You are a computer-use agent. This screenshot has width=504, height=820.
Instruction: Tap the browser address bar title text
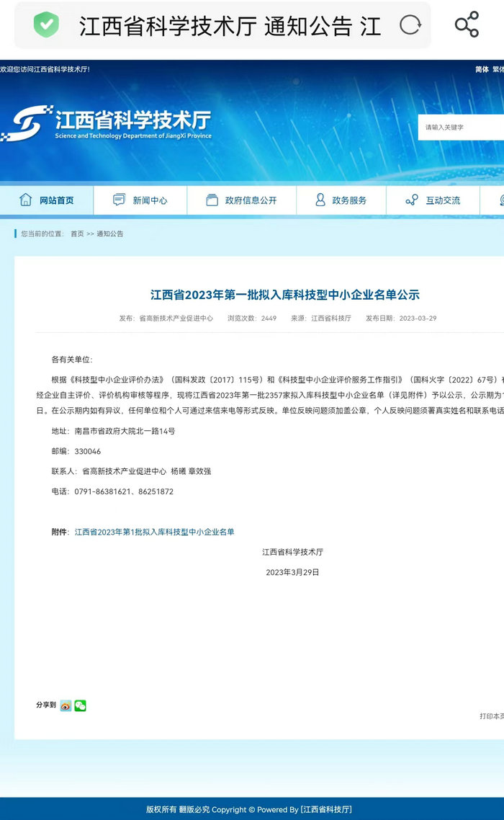point(230,26)
